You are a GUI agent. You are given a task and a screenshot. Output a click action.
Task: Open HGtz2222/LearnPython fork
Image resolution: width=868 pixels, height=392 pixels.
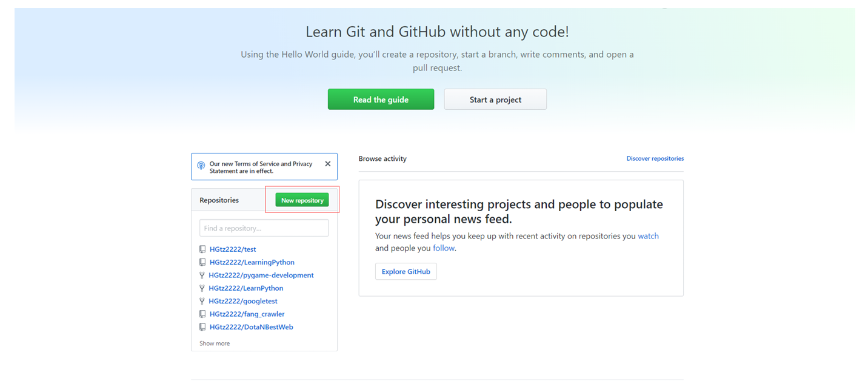click(x=246, y=288)
